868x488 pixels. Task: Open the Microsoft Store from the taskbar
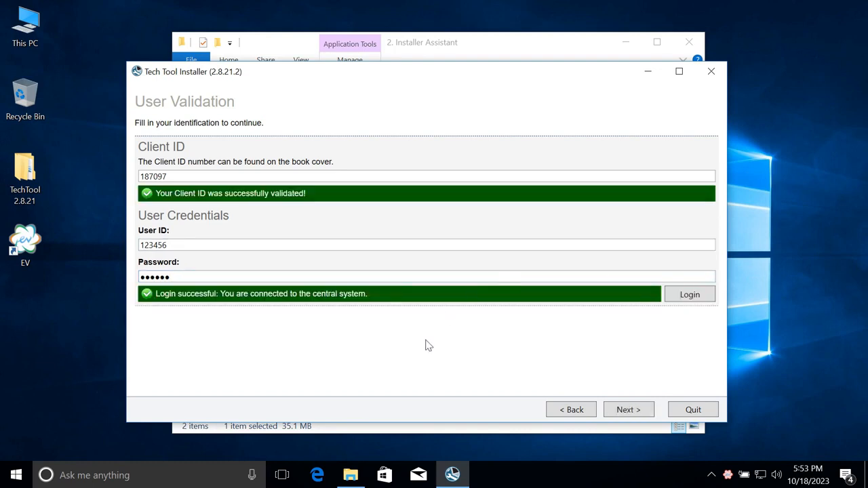pyautogui.click(x=384, y=474)
